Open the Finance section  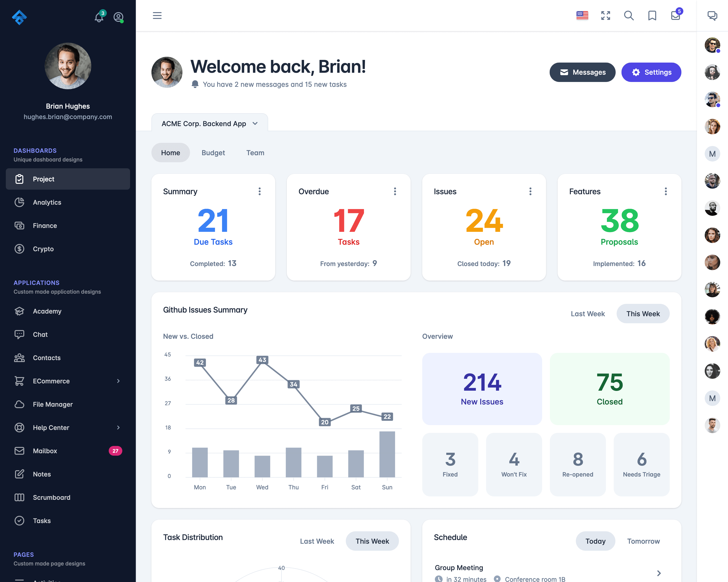tap(45, 225)
